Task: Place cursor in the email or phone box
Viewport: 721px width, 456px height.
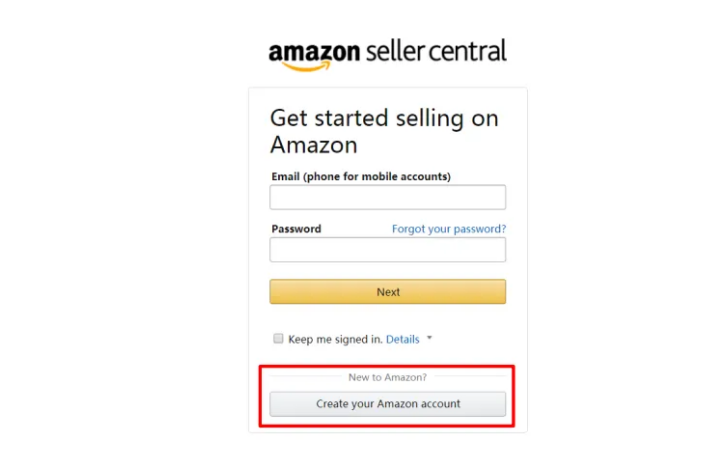Action: (388, 197)
